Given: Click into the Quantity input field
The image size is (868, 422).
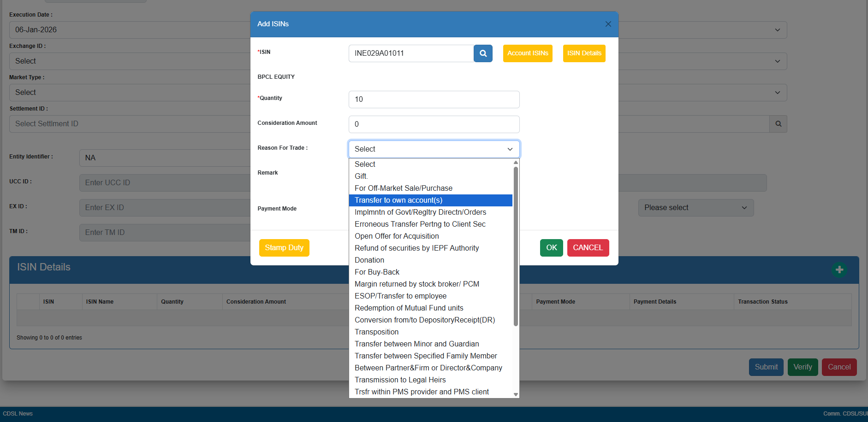Looking at the screenshot, I should point(434,100).
